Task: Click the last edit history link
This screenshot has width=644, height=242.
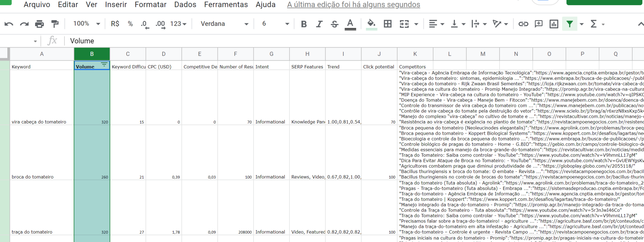Action: 354,5
